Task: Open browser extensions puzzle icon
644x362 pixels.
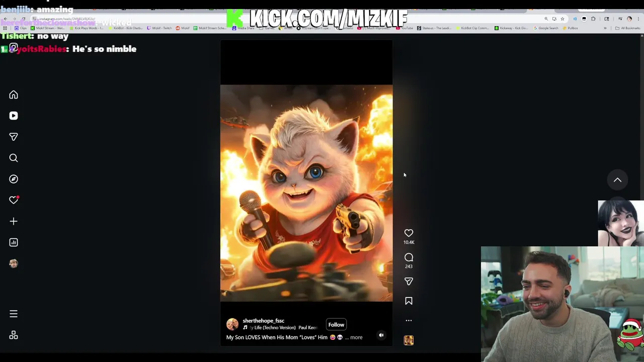Action: (x=593, y=19)
